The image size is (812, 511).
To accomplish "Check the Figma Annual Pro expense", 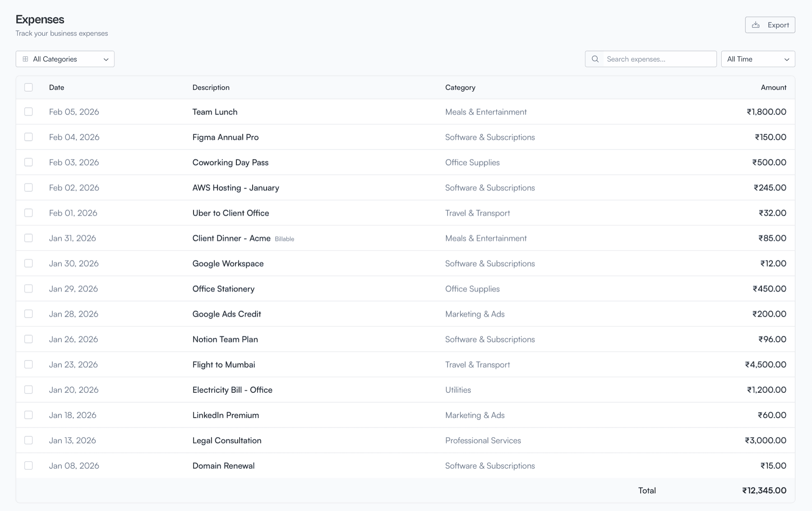I will [28, 137].
